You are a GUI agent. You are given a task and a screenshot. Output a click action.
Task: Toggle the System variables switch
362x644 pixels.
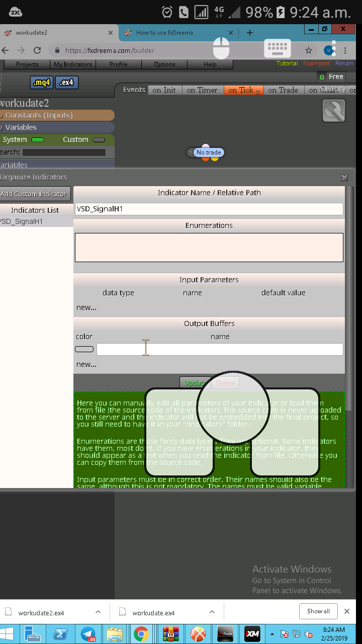coord(38,140)
